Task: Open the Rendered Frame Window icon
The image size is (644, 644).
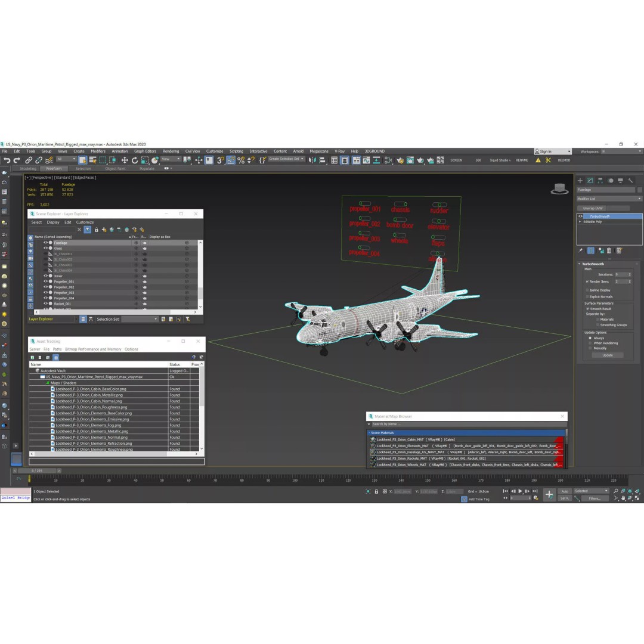Action: 410,160
